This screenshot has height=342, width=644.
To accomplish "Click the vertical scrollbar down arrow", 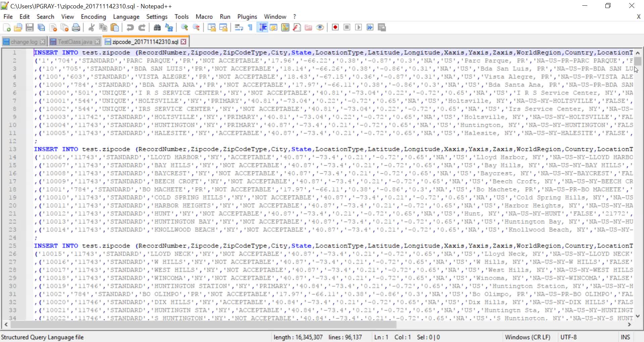I will (638, 316).
